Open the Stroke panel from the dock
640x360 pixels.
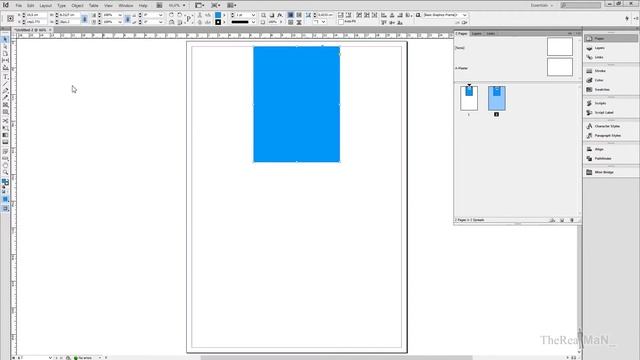click(611, 71)
